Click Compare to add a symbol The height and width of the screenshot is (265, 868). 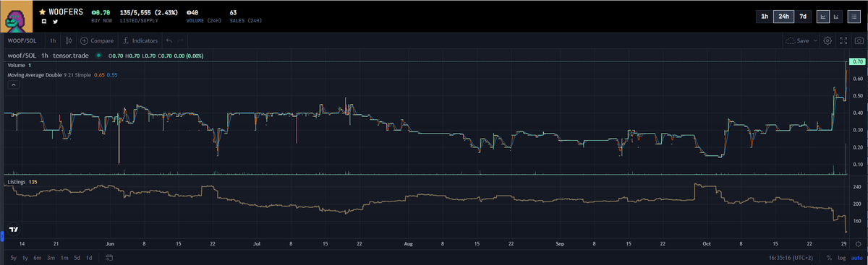point(97,41)
